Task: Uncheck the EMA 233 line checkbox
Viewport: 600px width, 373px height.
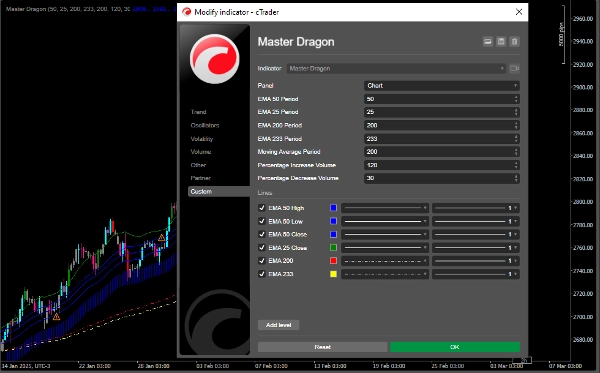Action: tap(262, 274)
